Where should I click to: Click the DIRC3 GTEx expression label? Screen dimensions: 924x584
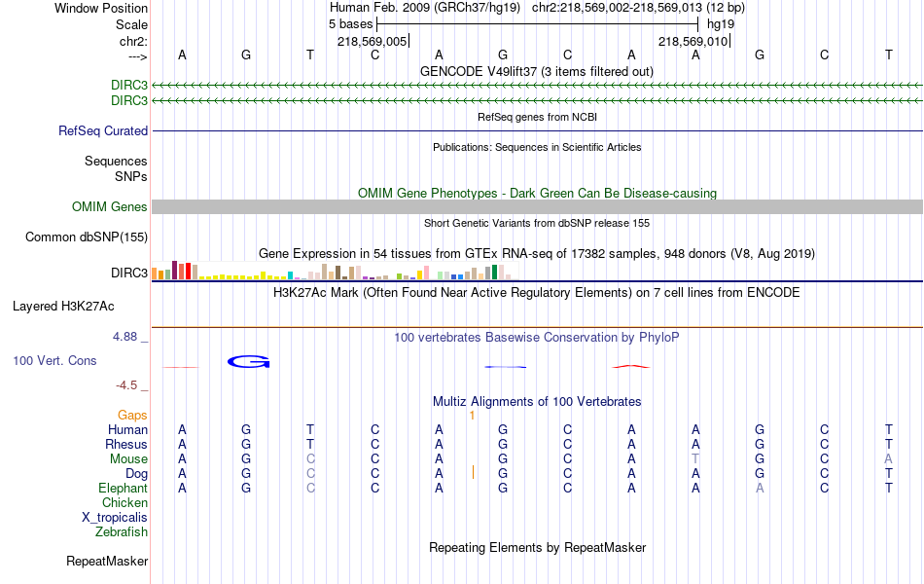(129, 274)
